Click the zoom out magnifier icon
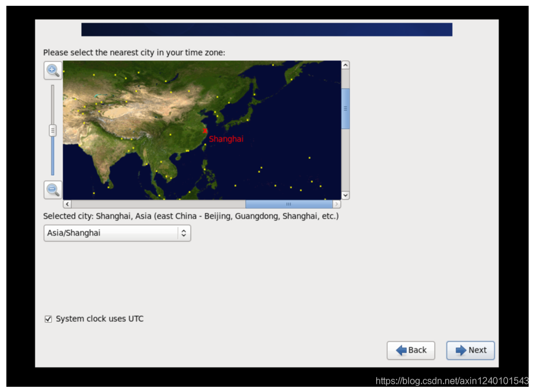Viewport: 535px width, 392px height. point(53,190)
